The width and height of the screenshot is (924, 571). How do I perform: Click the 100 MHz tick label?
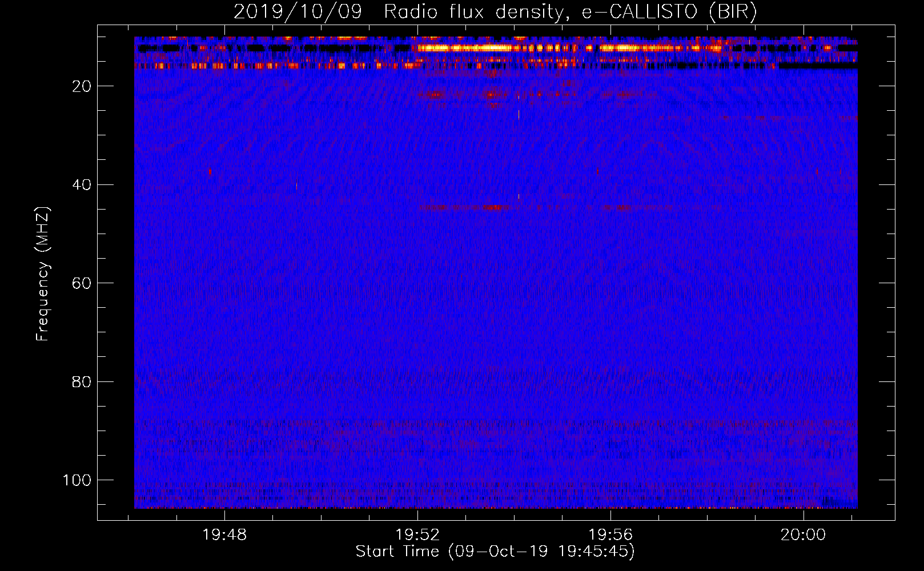(77, 480)
